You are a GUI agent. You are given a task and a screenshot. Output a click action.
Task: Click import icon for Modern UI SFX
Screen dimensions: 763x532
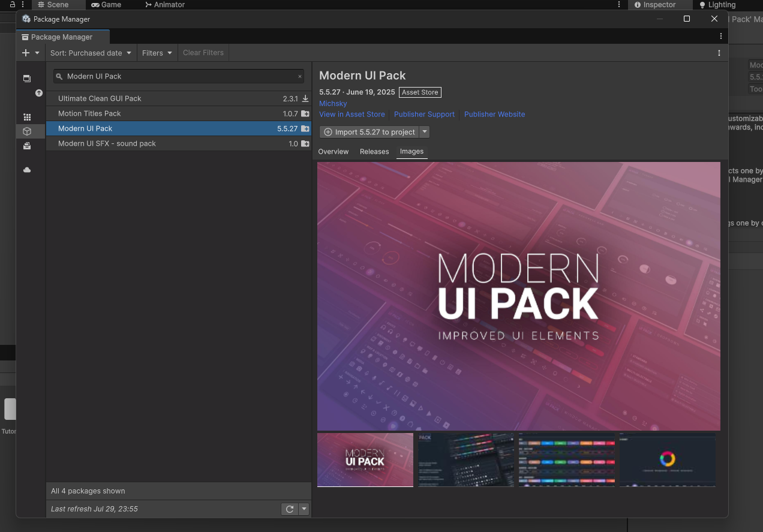pyautogui.click(x=305, y=143)
